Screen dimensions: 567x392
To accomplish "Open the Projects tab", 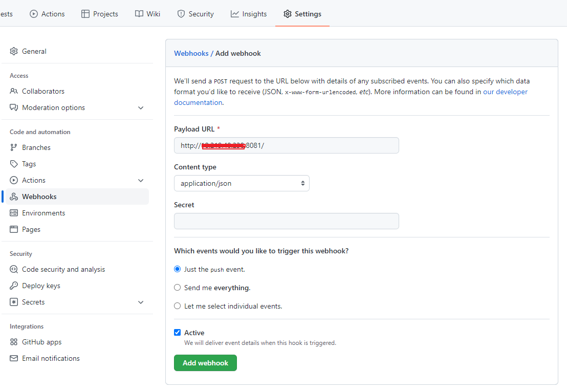I will click(x=100, y=14).
